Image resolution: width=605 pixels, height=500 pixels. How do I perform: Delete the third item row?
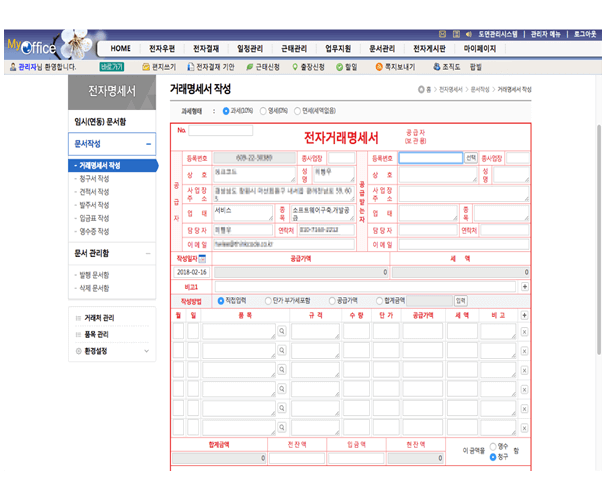[524, 370]
